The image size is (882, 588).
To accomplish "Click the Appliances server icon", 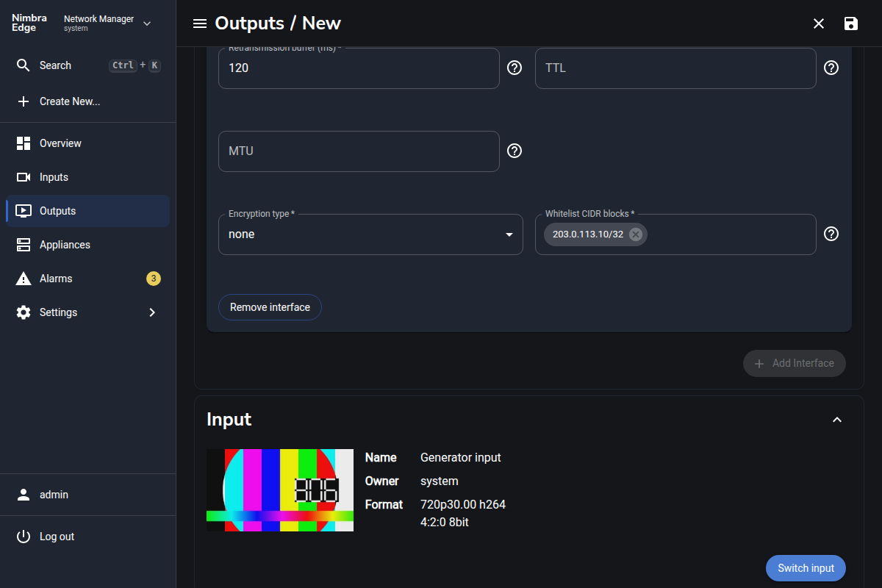I will coord(24,245).
